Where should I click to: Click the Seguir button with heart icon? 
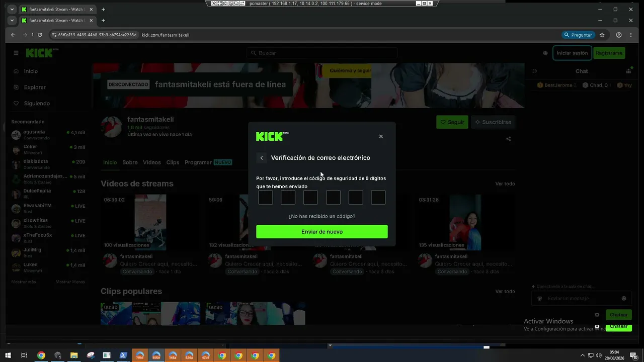(x=452, y=122)
